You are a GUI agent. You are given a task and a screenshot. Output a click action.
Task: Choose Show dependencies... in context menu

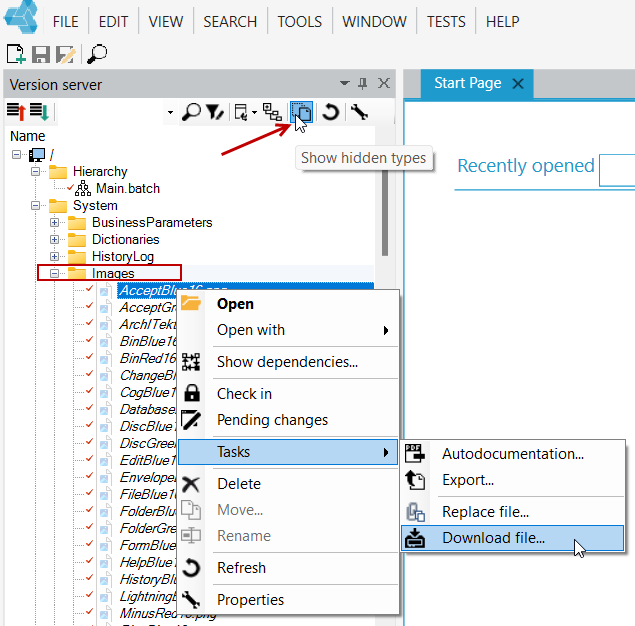pos(288,362)
